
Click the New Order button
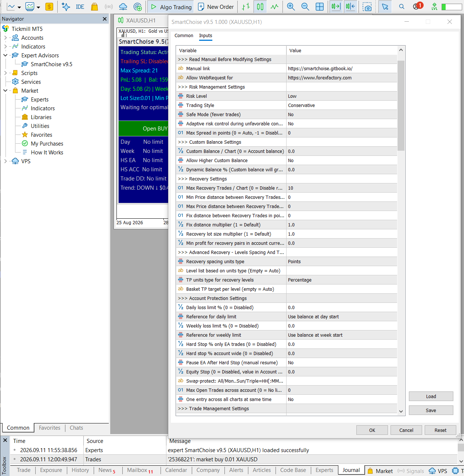(x=216, y=7)
